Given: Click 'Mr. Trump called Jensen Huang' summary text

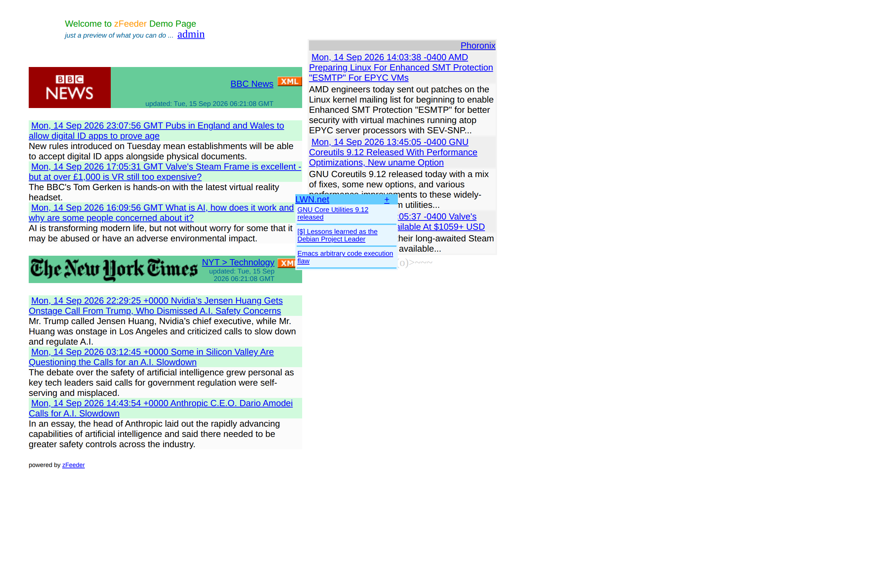Looking at the screenshot, I should click(x=162, y=332).
